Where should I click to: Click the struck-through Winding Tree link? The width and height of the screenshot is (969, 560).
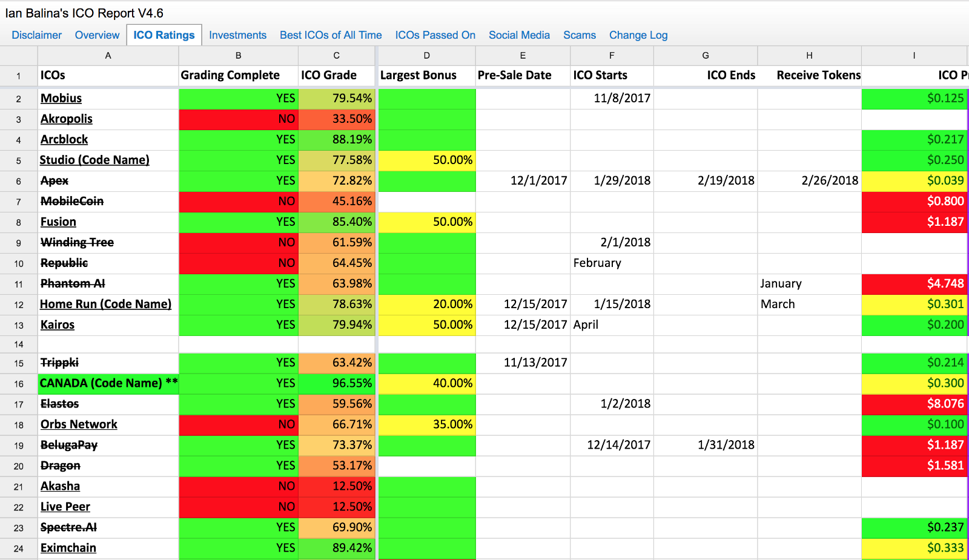[x=77, y=242]
